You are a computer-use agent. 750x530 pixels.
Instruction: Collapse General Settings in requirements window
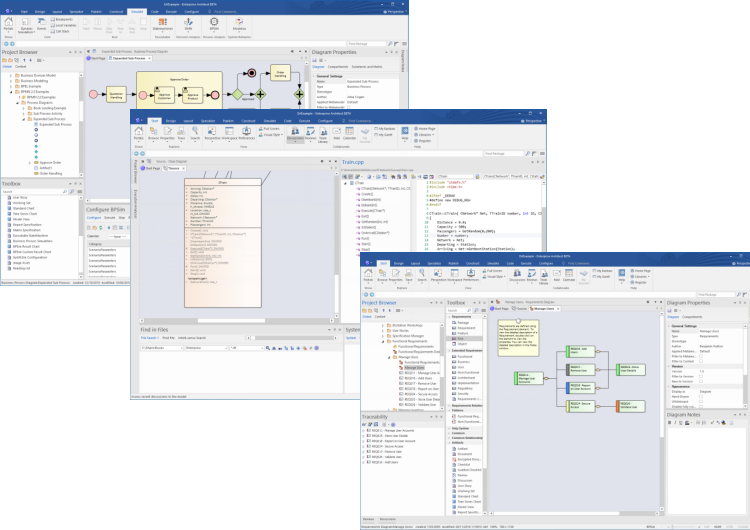point(669,326)
